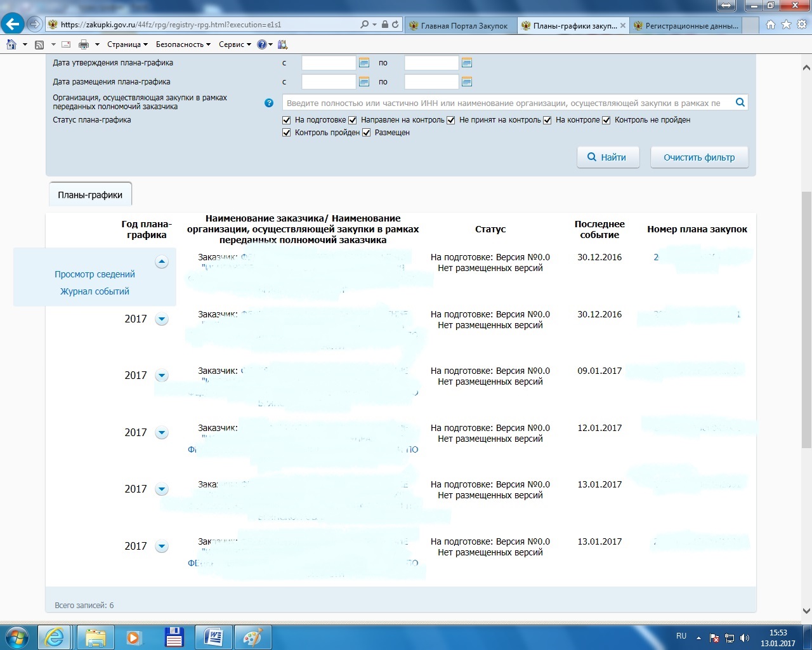The width and height of the screenshot is (812, 650).
Task: Click the approval date start input field
Action: [x=329, y=63]
